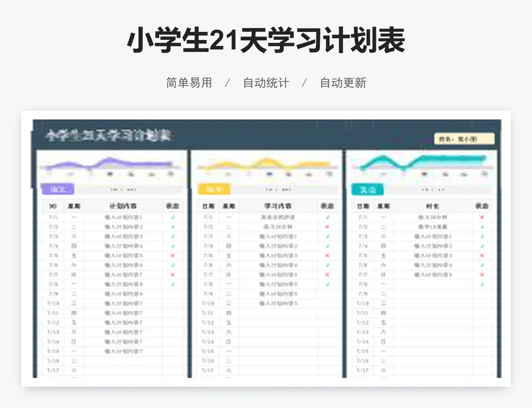Click the 自动统计 subtitle text
This screenshot has width=532, height=408.
pyautogui.click(x=266, y=83)
